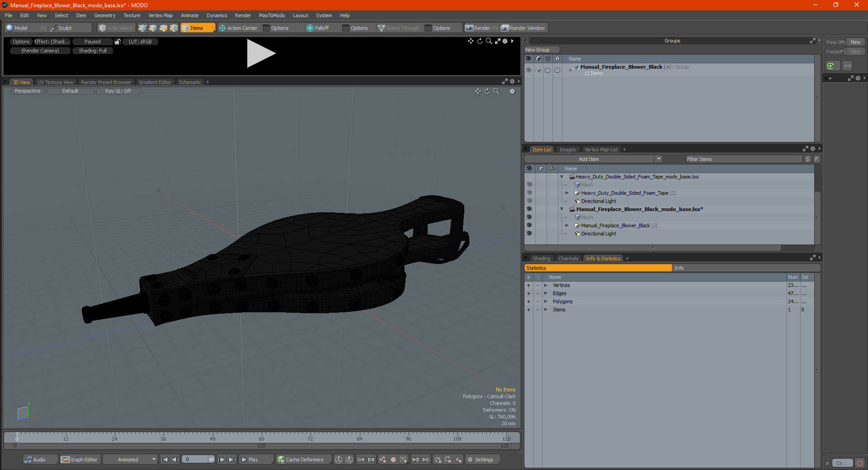The width and height of the screenshot is (868, 470).
Task: Select the Falloff tool icon
Action: click(x=310, y=28)
